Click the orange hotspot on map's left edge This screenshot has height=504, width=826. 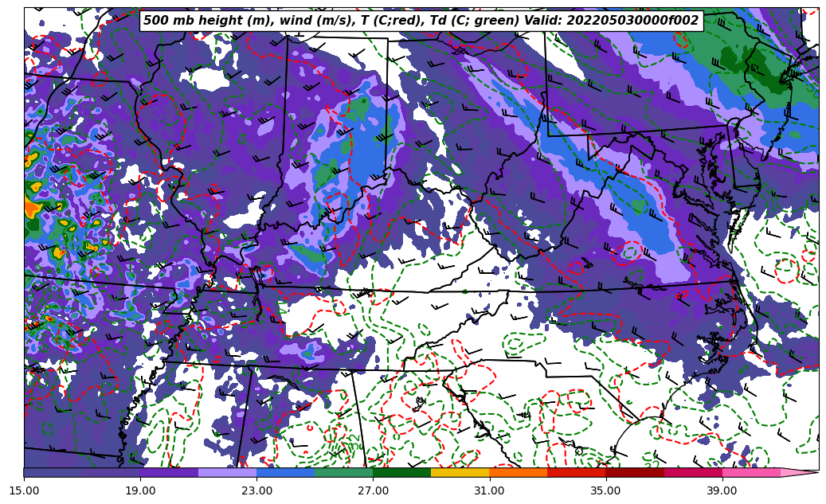pyautogui.click(x=33, y=208)
